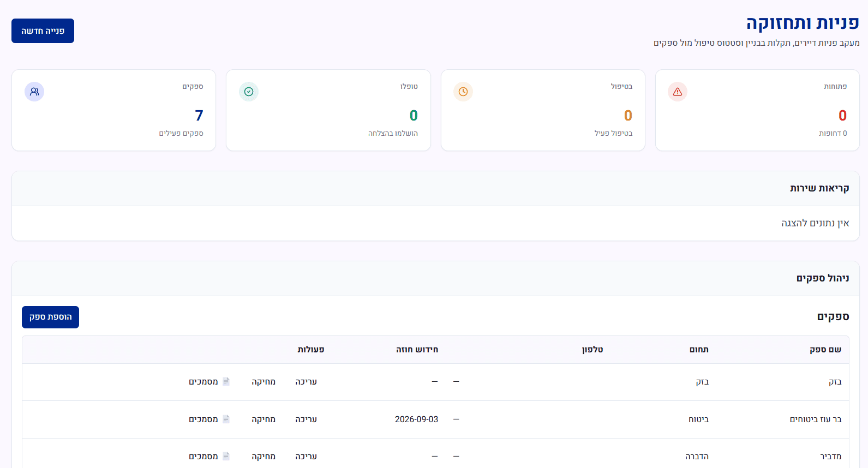The width and height of the screenshot is (868, 468).
Task: Open a new request with פנייה חדשה
Action: (43, 31)
